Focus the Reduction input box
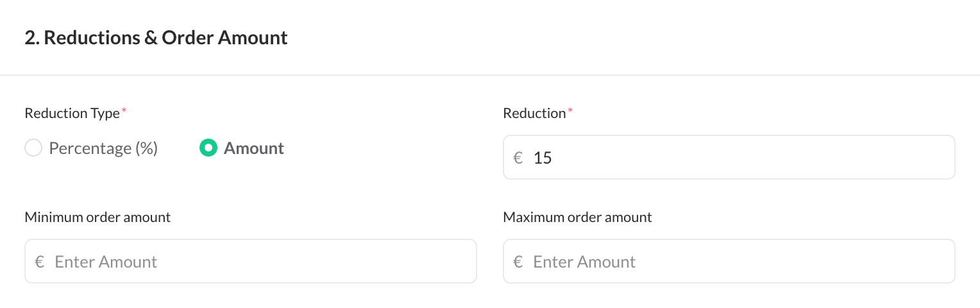The height and width of the screenshot is (308, 980). tap(738, 157)
